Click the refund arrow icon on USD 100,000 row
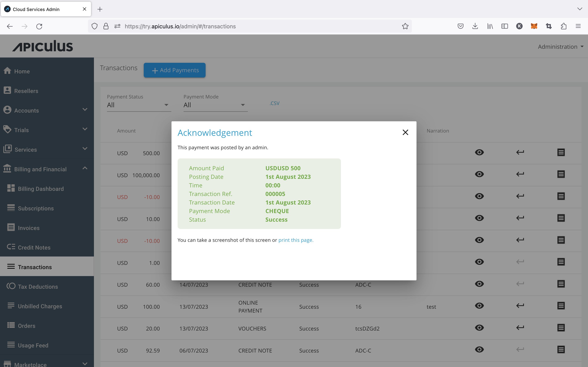This screenshot has height=367, width=588. point(520,174)
